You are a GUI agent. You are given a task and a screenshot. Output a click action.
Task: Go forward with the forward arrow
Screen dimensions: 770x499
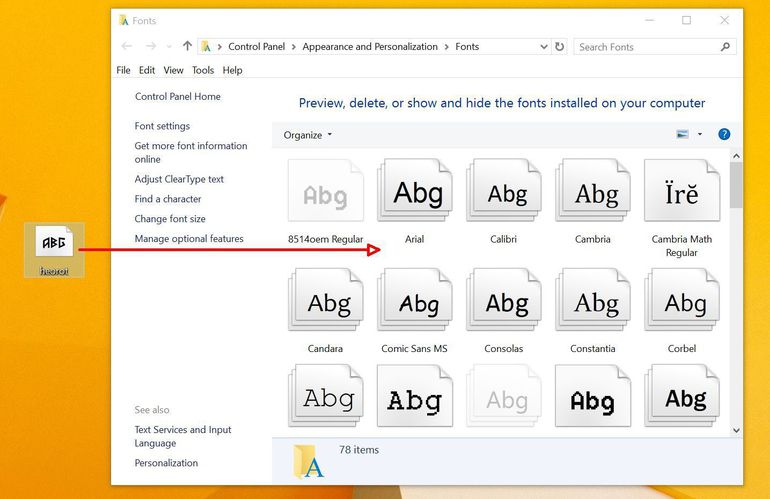coord(151,46)
